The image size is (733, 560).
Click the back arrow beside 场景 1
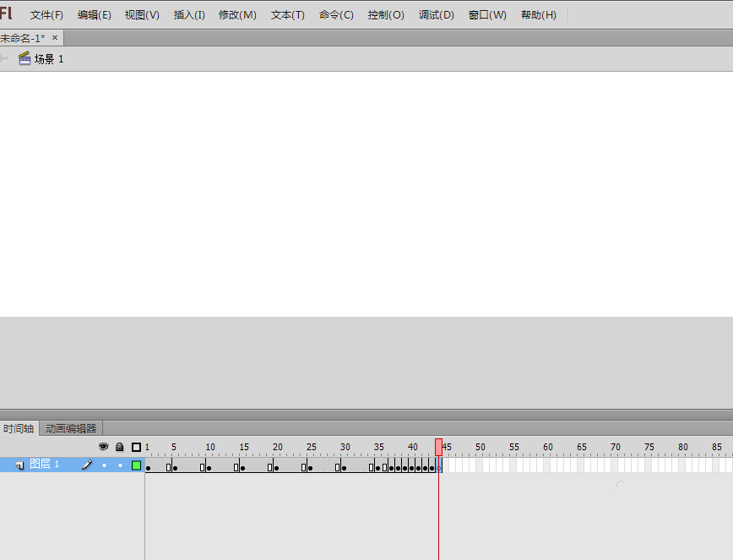(5, 59)
